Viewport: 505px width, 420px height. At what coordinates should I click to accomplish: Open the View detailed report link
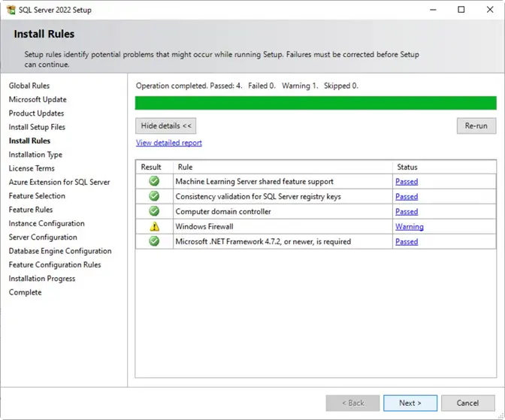point(168,143)
